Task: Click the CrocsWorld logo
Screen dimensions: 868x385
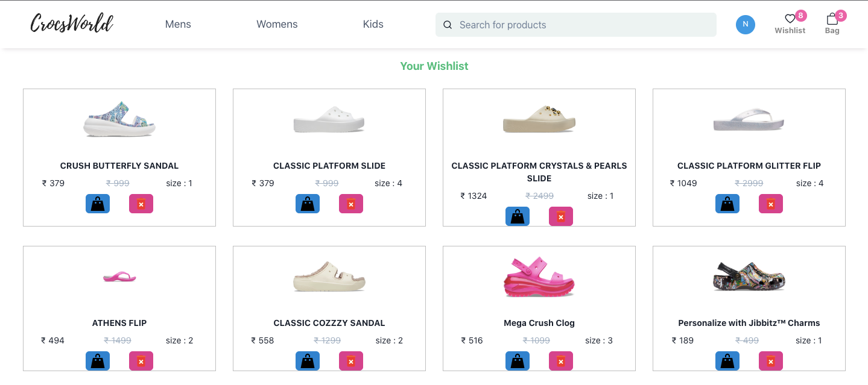Action: tap(72, 23)
